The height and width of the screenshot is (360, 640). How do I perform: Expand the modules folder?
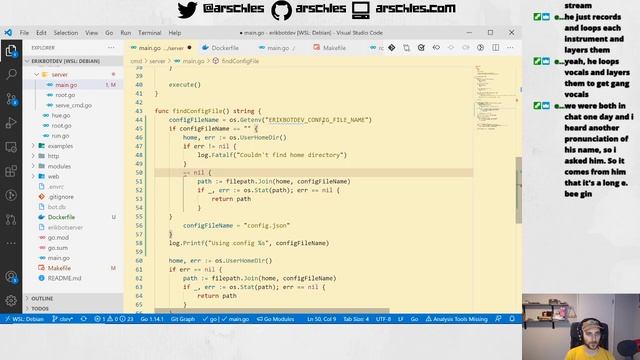tap(73, 166)
